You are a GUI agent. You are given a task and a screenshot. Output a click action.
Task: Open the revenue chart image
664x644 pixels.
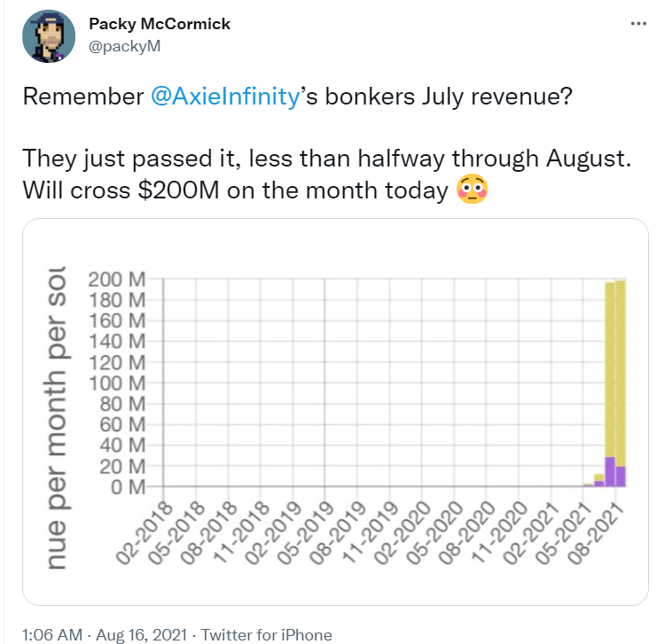pos(335,412)
